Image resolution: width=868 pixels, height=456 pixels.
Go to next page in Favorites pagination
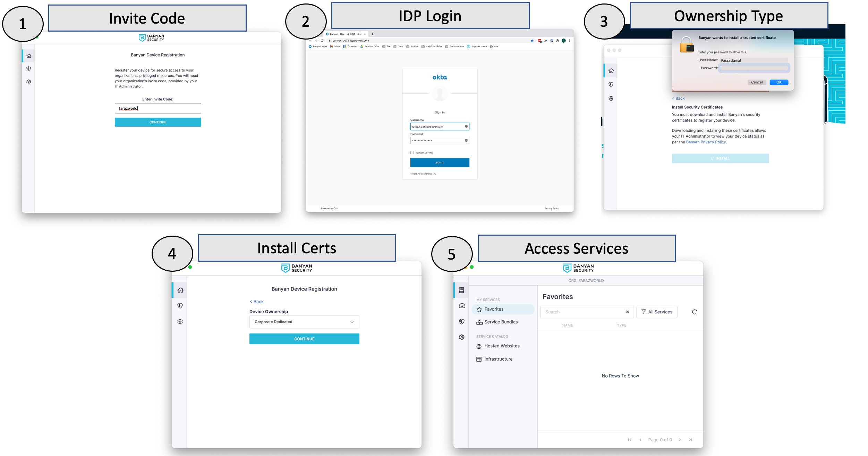click(x=680, y=440)
